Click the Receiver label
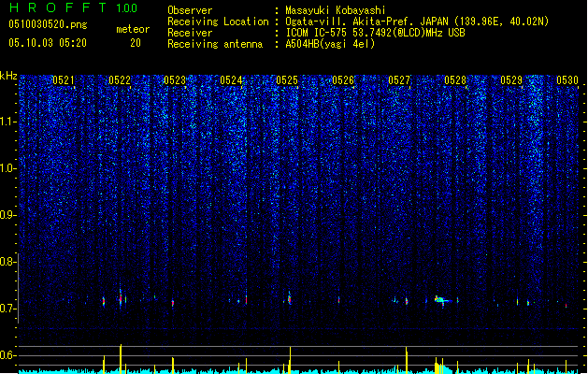Screen dimensions: 588x374 (x=190, y=33)
